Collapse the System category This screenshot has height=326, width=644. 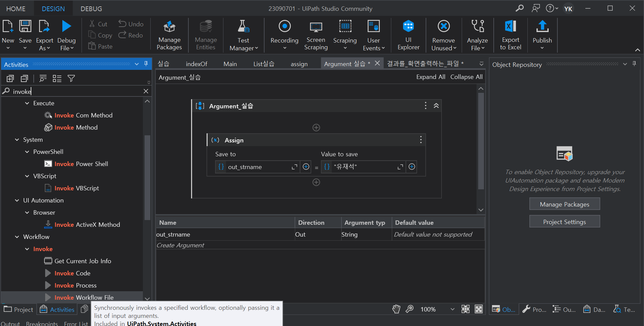click(17, 140)
